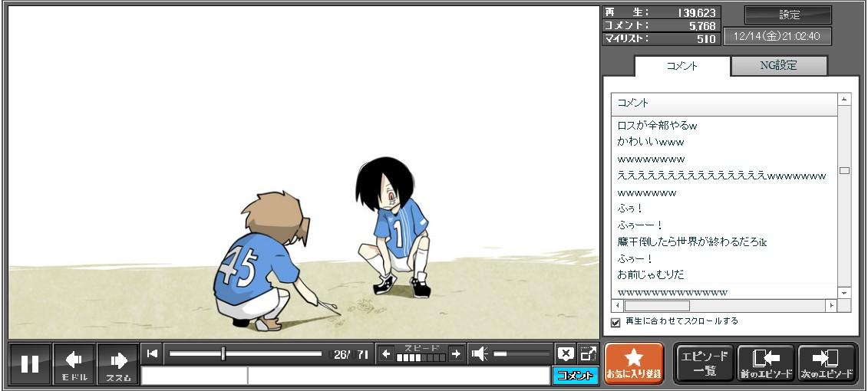
Task: Decrease playback speed with the left arrow
Action: [386, 353]
